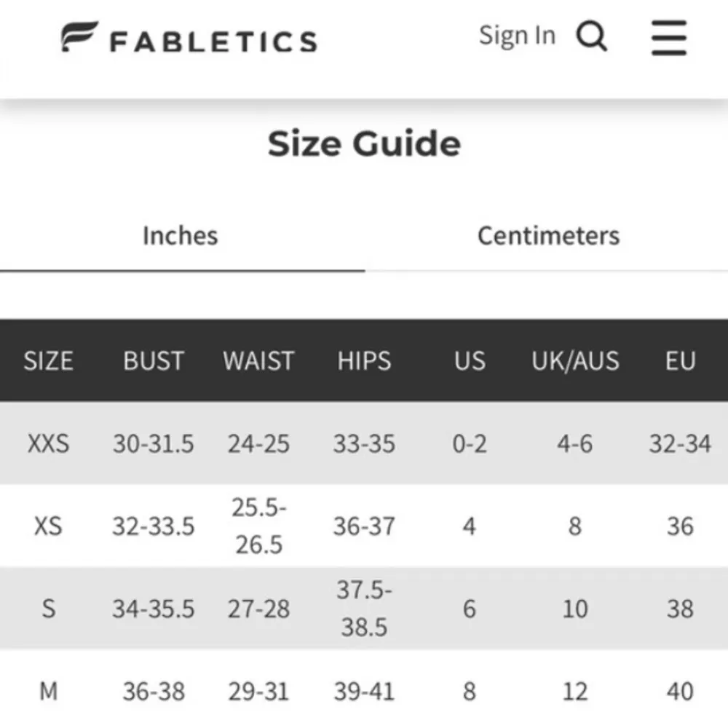Viewport: 728px width, 728px height.
Task: Click Sign In
Action: (x=517, y=34)
